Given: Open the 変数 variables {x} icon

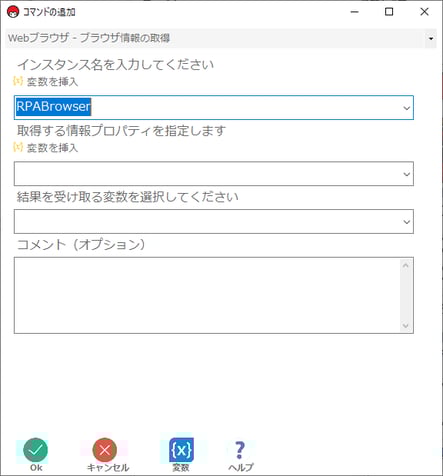Looking at the screenshot, I should pos(181,450).
